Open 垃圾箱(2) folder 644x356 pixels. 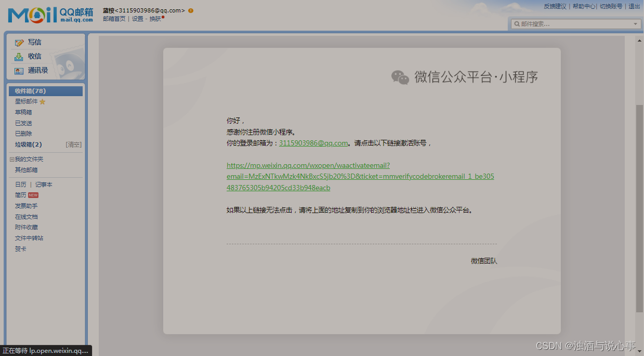tap(29, 144)
